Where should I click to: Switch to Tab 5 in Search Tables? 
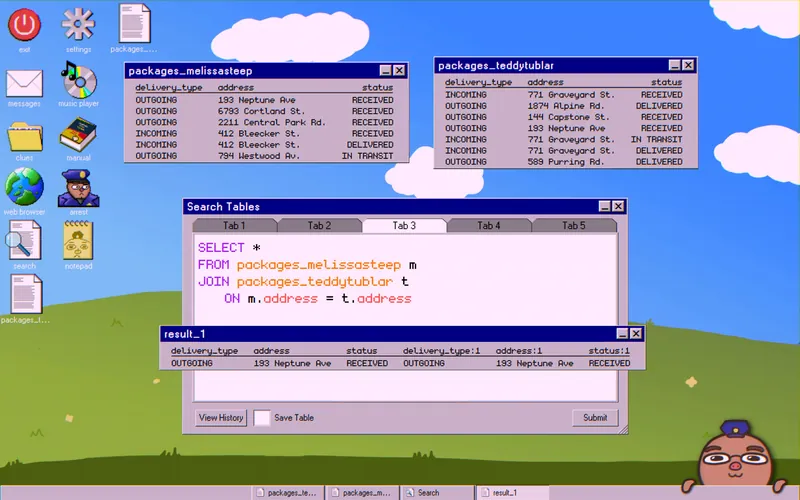coord(573,226)
